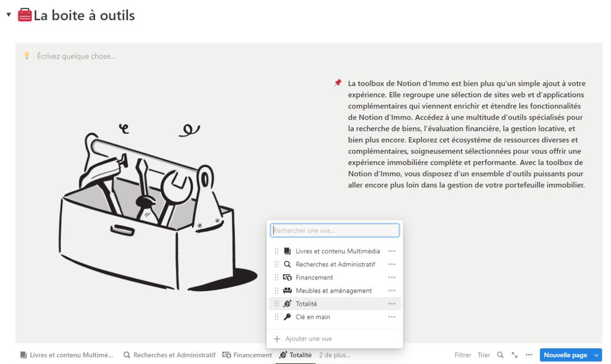
Task: Click the light bulb callout icon
Action: (x=27, y=56)
